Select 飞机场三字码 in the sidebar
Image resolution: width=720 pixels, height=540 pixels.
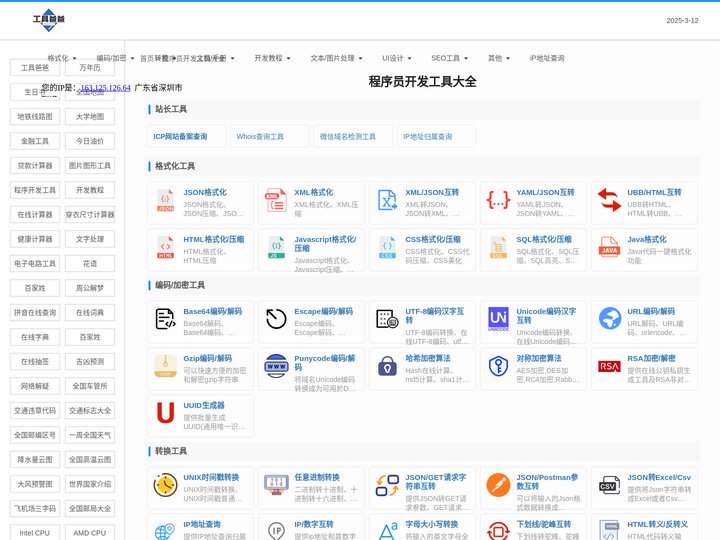(35, 508)
